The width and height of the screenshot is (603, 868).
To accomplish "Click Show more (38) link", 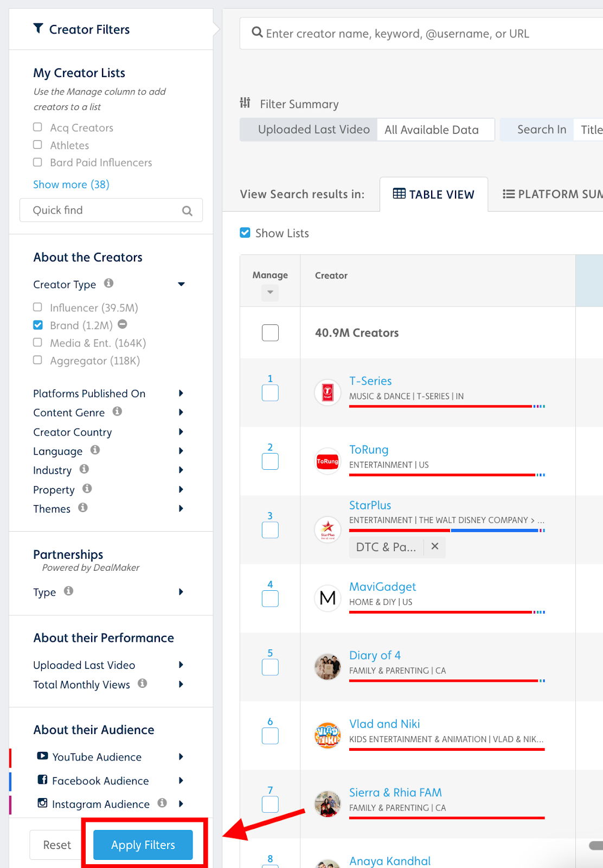I will tap(71, 184).
